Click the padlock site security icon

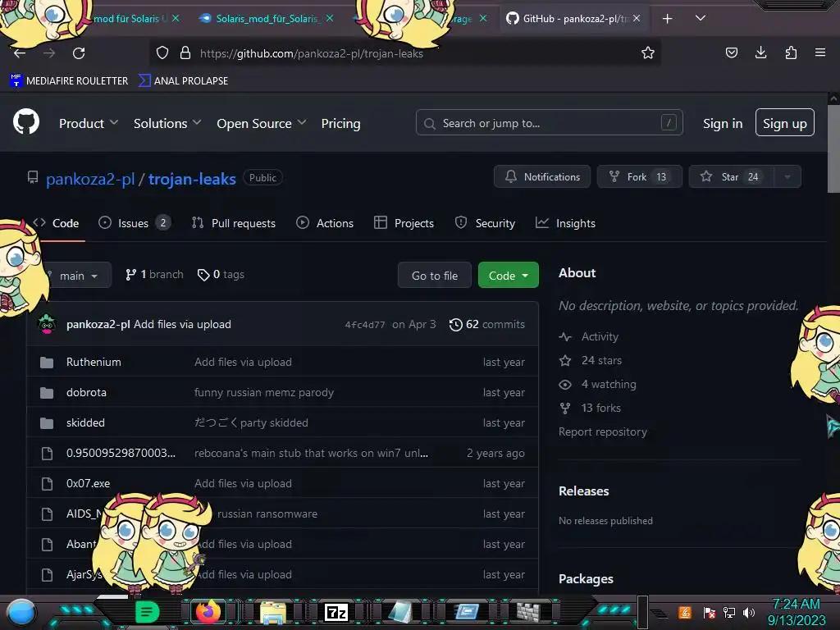tap(185, 52)
